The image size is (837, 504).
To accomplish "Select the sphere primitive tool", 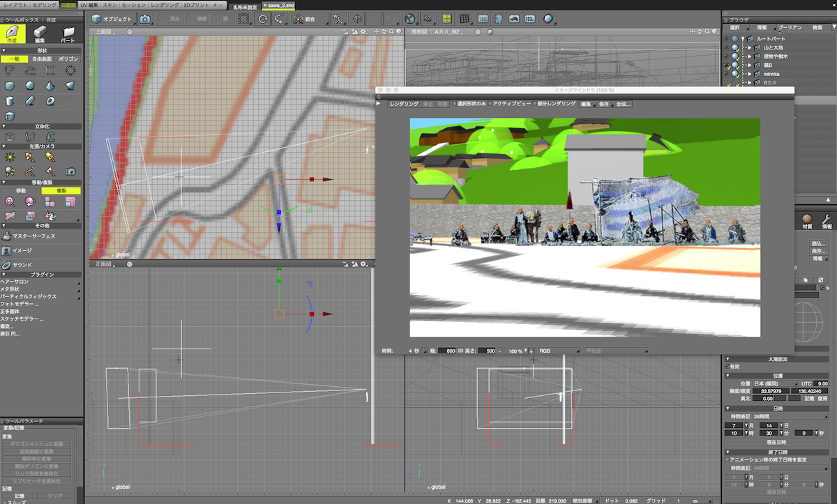I will coord(30,86).
